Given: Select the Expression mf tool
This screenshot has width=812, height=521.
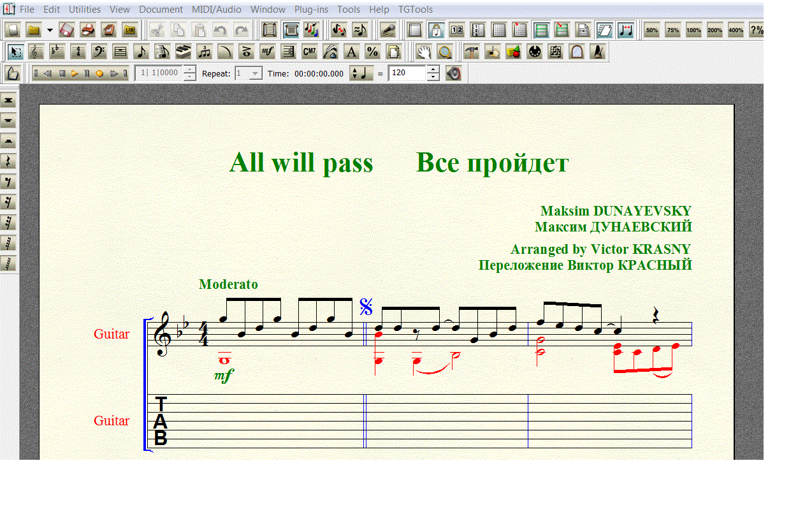Looking at the screenshot, I should coord(268,52).
